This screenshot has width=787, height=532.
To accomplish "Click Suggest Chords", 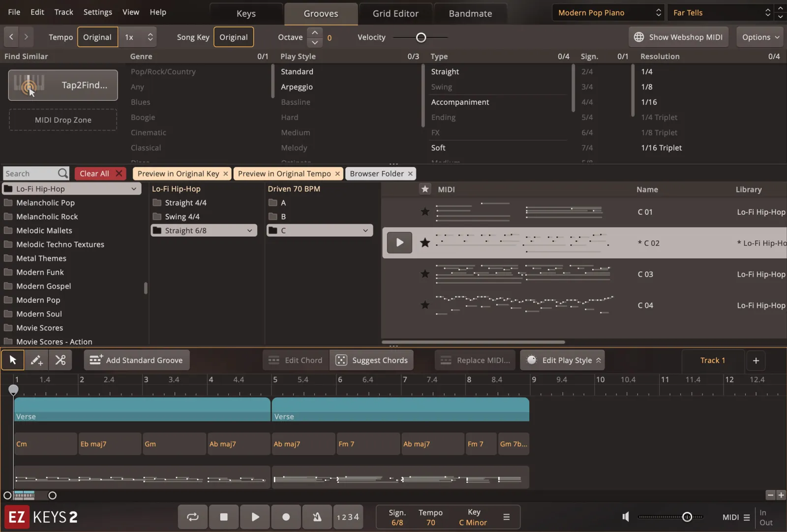I will 371,360.
